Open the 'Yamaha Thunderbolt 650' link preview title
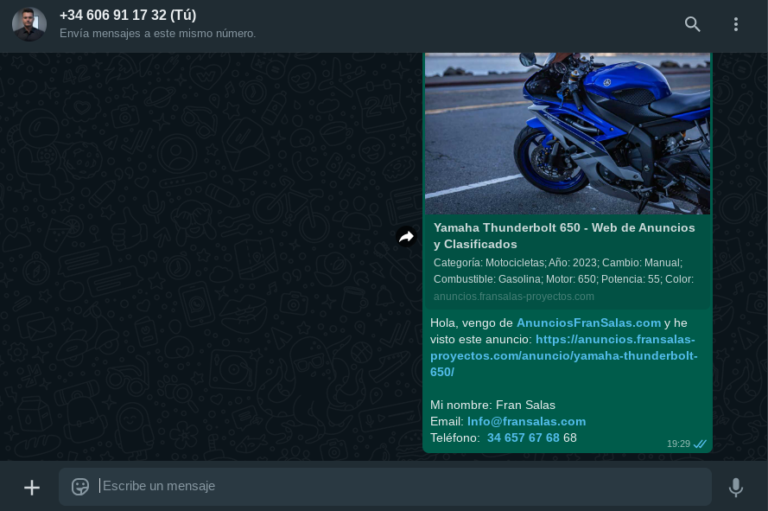768x511 pixels. [x=564, y=236]
